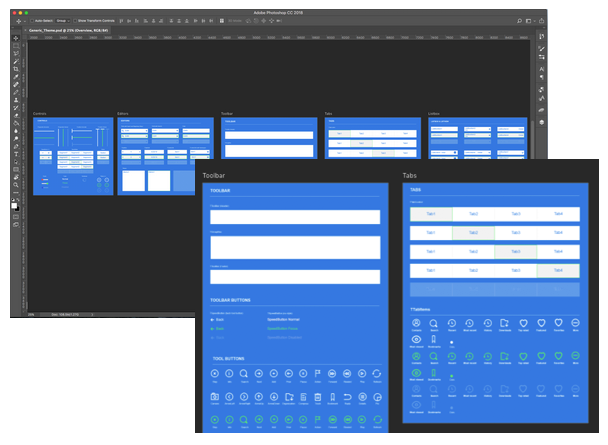Expand the Move tool preset picker arrow
The image size is (608, 445).
coord(25,19)
